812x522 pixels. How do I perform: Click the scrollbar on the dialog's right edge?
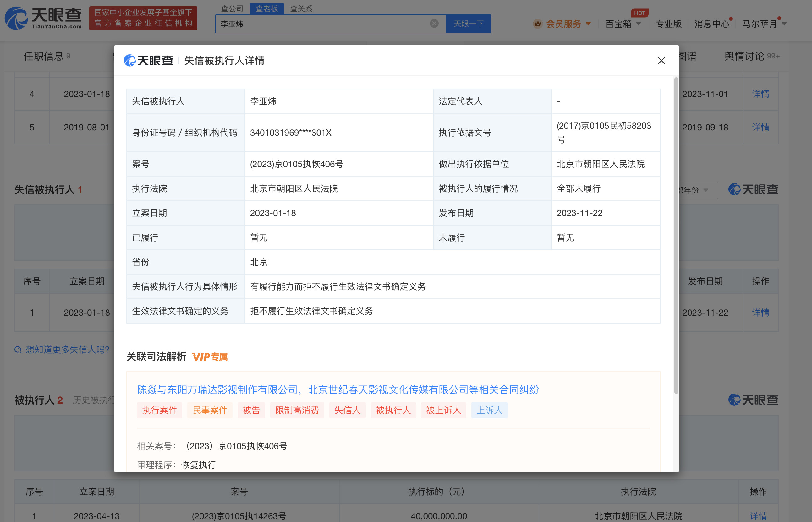click(676, 170)
